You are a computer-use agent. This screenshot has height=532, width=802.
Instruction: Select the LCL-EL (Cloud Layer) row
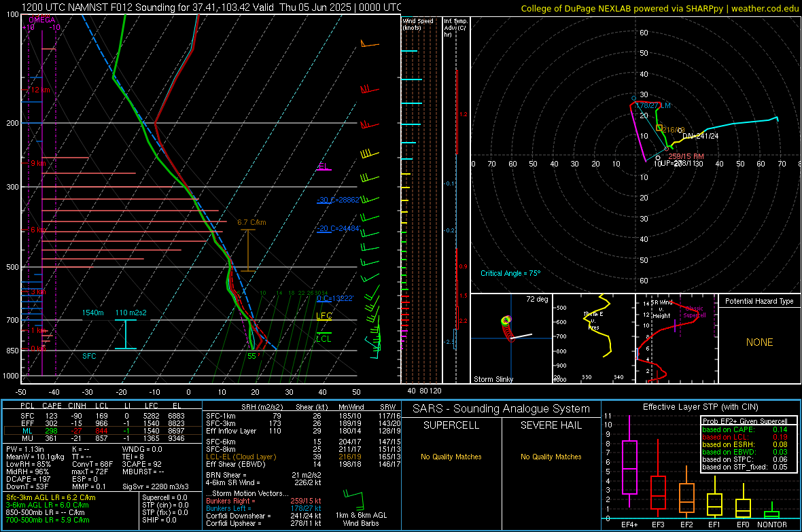pos(303,457)
